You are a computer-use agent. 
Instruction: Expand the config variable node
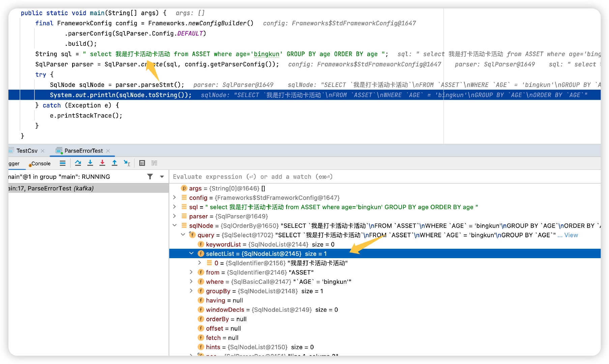(174, 198)
